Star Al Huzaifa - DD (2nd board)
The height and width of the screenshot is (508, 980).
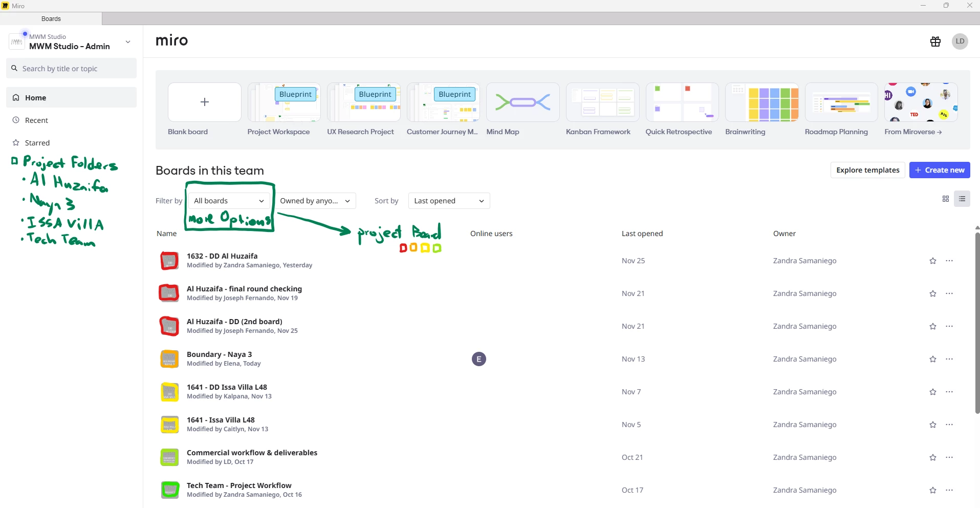coord(933,326)
